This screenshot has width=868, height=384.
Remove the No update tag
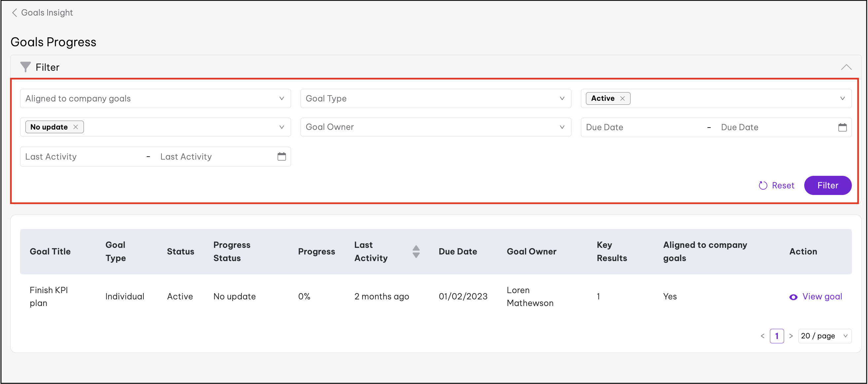click(76, 127)
